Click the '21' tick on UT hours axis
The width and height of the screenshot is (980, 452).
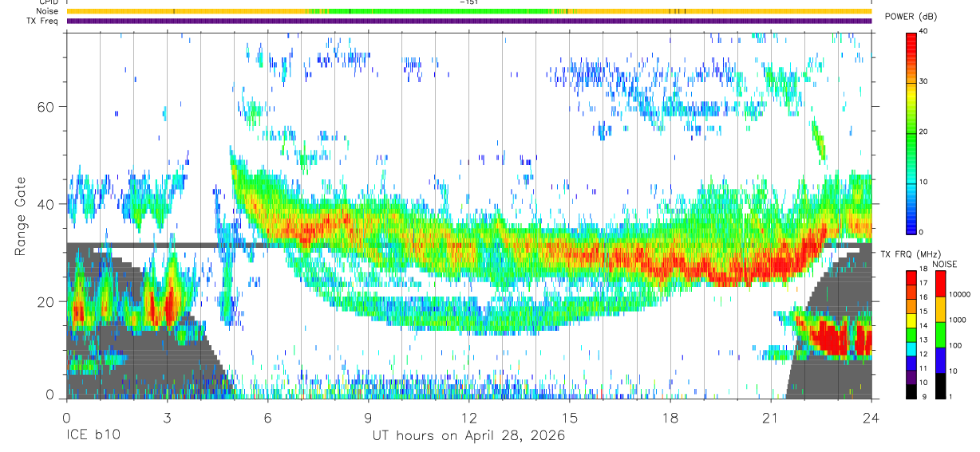(x=770, y=418)
